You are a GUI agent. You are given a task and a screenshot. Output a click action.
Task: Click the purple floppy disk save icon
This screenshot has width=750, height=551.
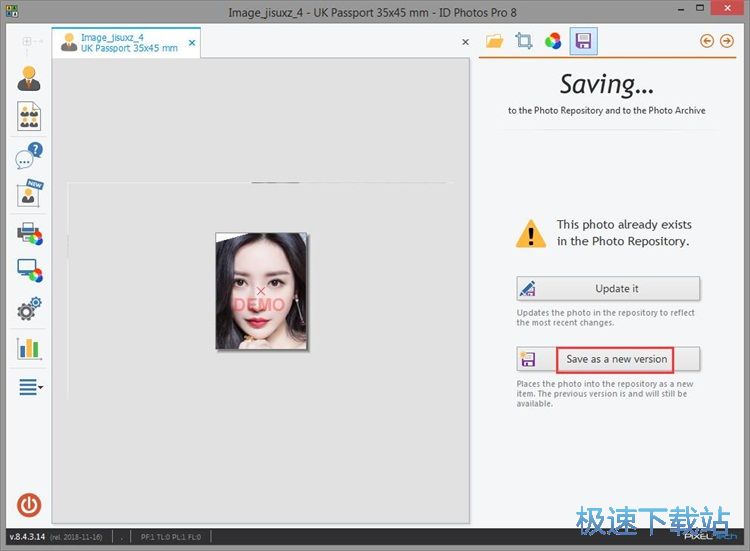[x=583, y=41]
